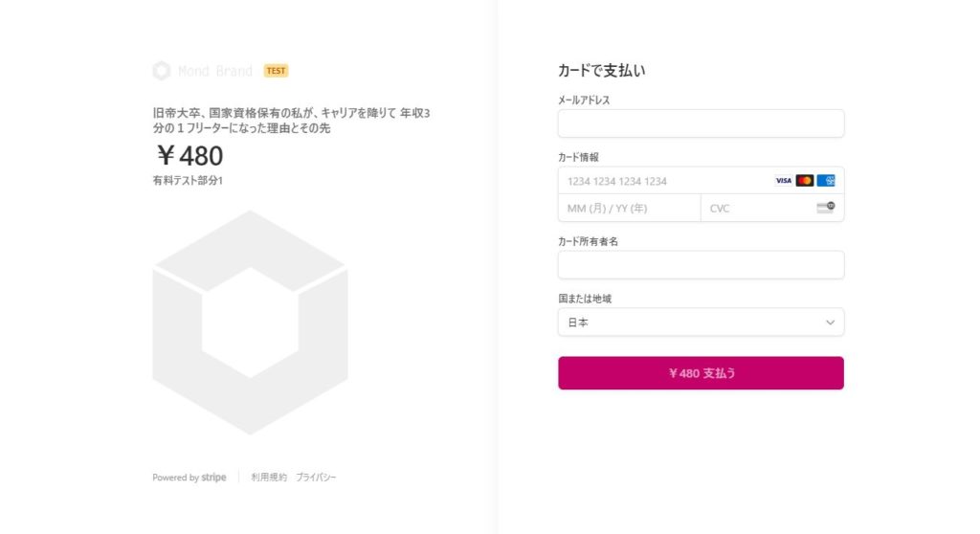Click the chevron arrow on country selector
Viewport: 980px width, 534px height.
tap(830, 323)
